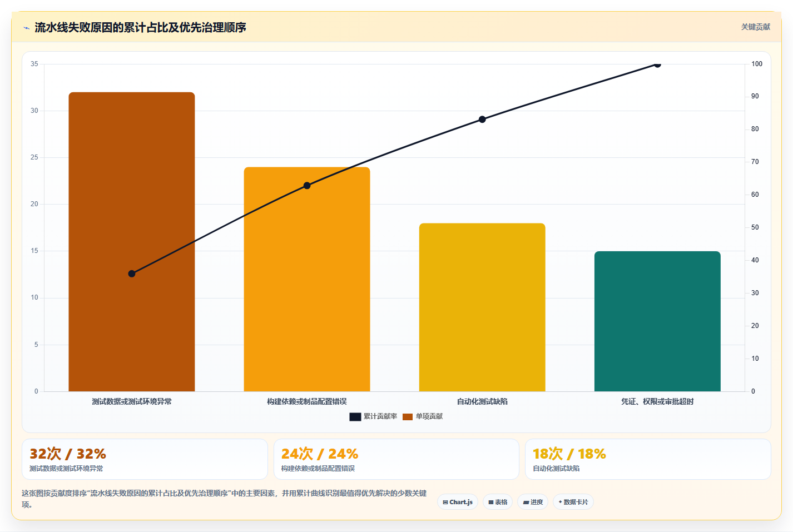Click the 进度 tag pill
This screenshot has height=532, width=793.
click(x=533, y=502)
